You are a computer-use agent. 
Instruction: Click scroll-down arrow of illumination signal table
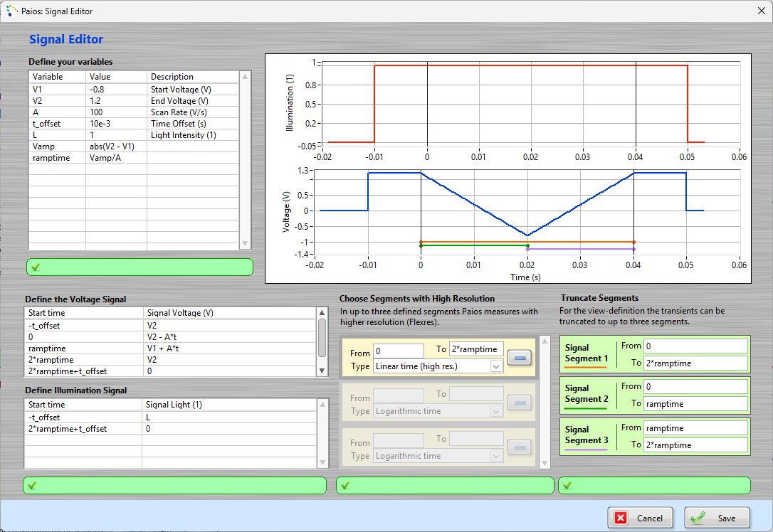pos(322,462)
